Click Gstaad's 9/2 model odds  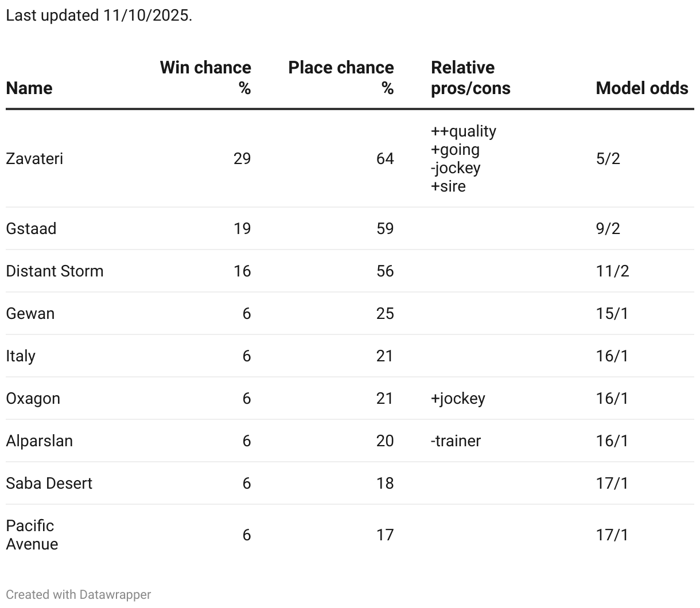(x=608, y=228)
